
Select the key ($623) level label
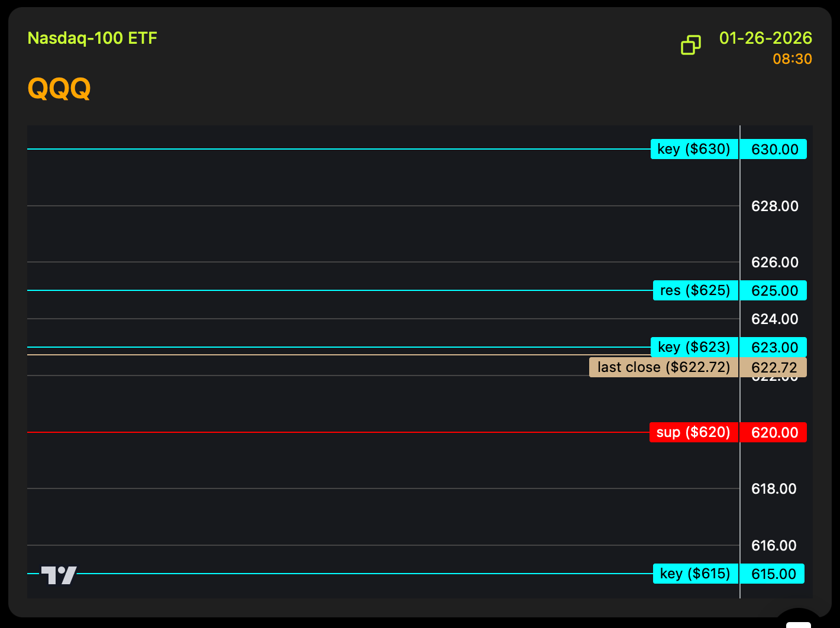coord(694,347)
